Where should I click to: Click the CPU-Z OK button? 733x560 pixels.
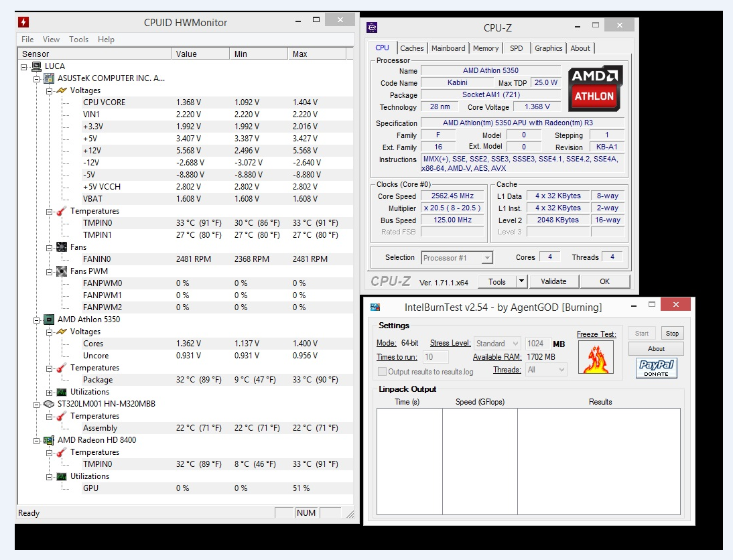coord(604,281)
